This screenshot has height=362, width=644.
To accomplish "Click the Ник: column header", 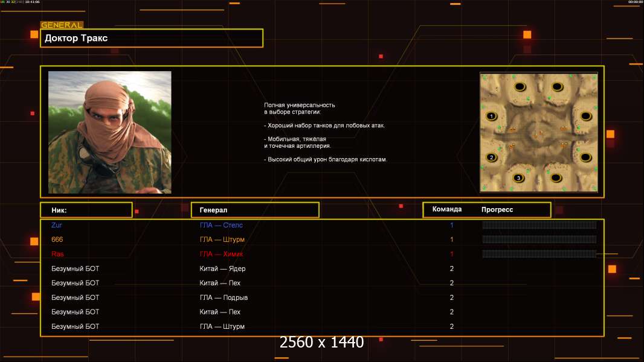I will 86,210.
